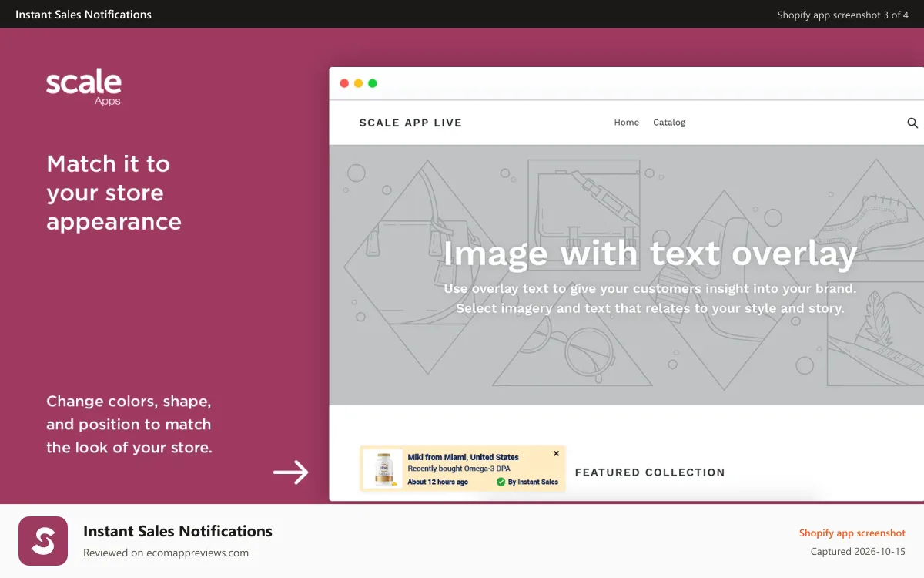Click the search magnifier icon in store header
The image size is (924, 578).
912,123
